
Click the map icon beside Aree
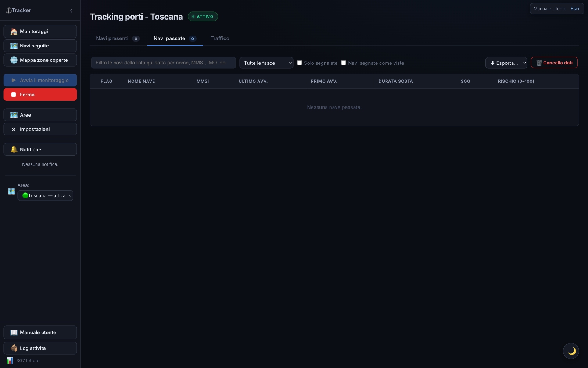(14, 115)
